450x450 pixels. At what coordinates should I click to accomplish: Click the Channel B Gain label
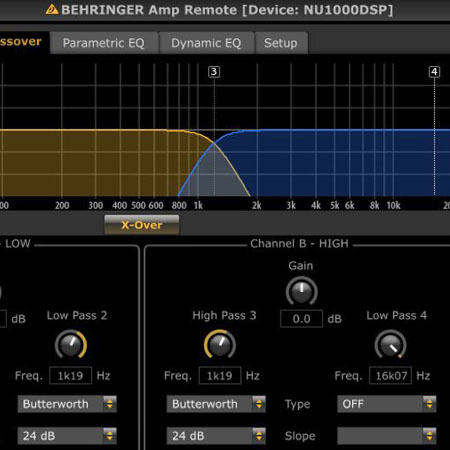tap(301, 266)
